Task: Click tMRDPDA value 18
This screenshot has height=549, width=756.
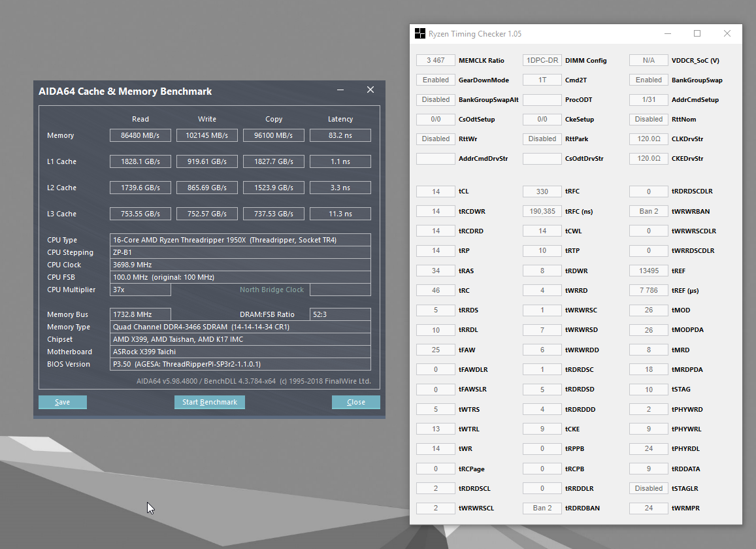Action: click(x=649, y=369)
